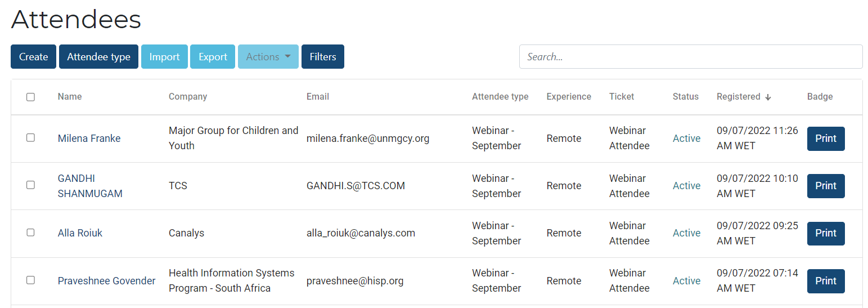The width and height of the screenshot is (868, 308).
Task: Open the GANDHI SHANMUGAM attendee link
Action: tap(90, 186)
